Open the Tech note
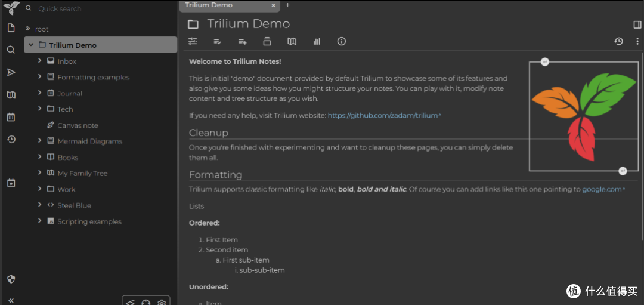 pyautogui.click(x=66, y=109)
